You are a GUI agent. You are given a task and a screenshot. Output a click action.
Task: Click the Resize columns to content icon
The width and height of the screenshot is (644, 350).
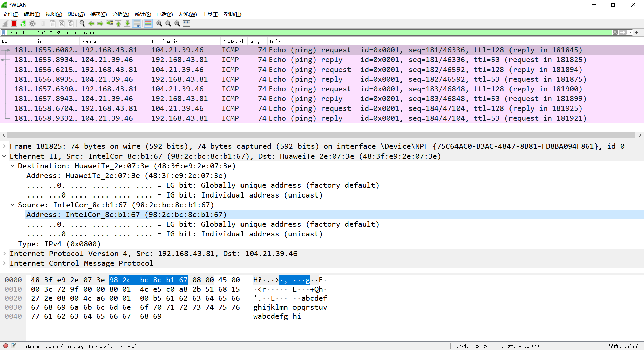pyautogui.click(x=186, y=24)
